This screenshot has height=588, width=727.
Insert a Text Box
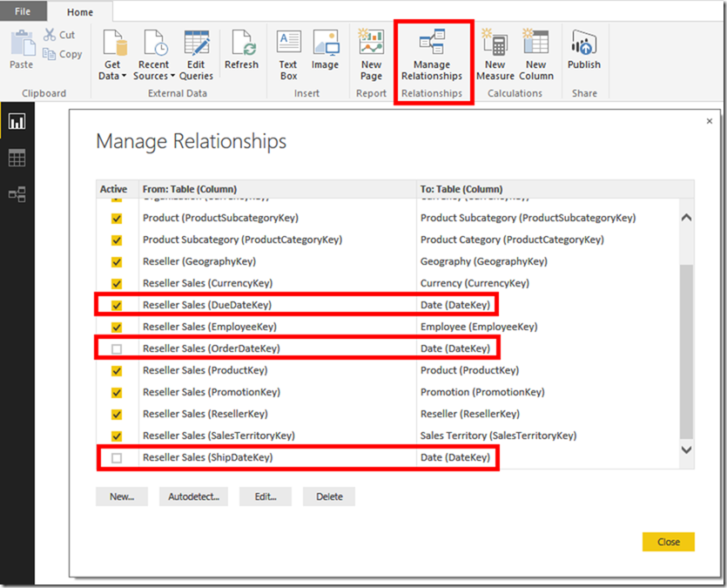[x=288, y=55]
